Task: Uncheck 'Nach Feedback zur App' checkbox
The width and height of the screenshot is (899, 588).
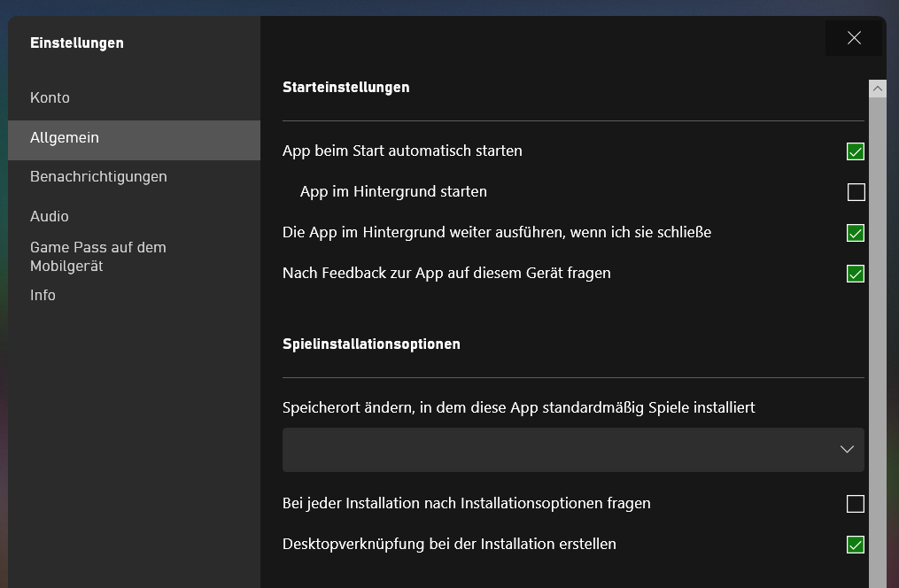Action: [856, 274]
